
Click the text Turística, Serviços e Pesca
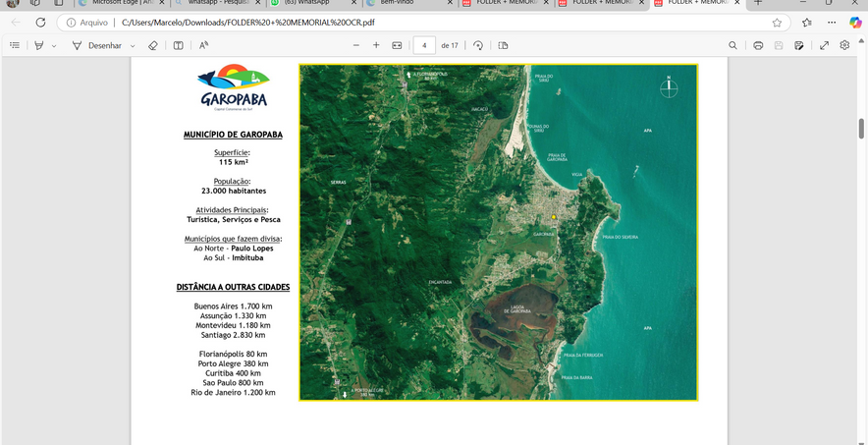coord(234,219)
